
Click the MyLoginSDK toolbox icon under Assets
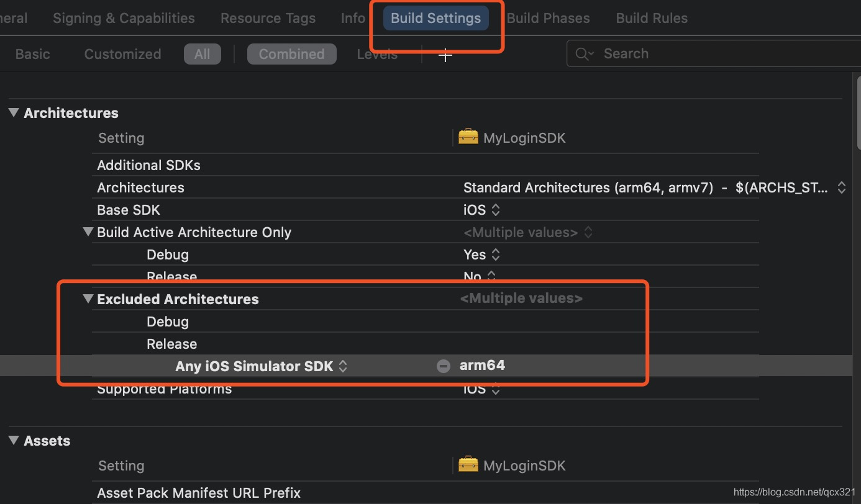468,464
